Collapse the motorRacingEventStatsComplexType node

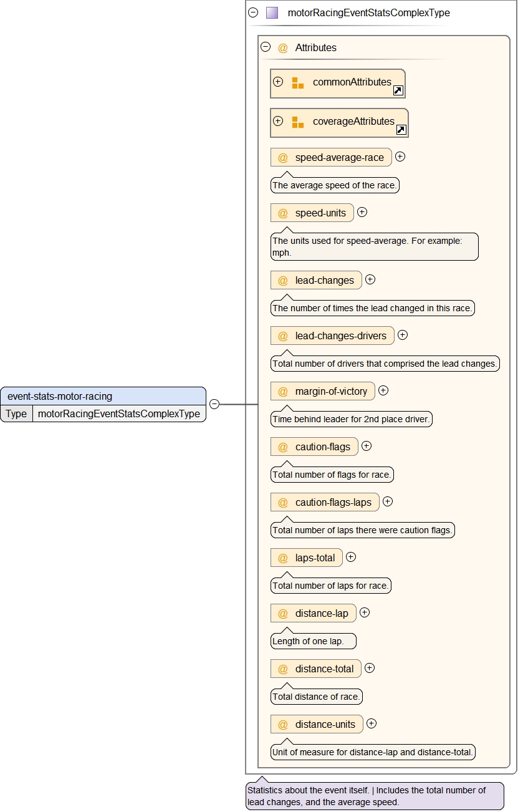[253, 12]
